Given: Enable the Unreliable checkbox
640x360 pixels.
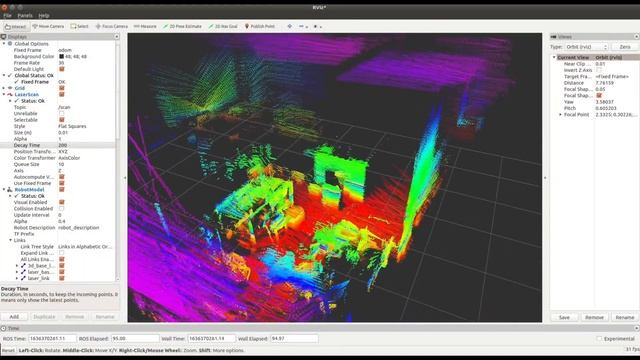Looking at the screenshot, I should (62, 113).
